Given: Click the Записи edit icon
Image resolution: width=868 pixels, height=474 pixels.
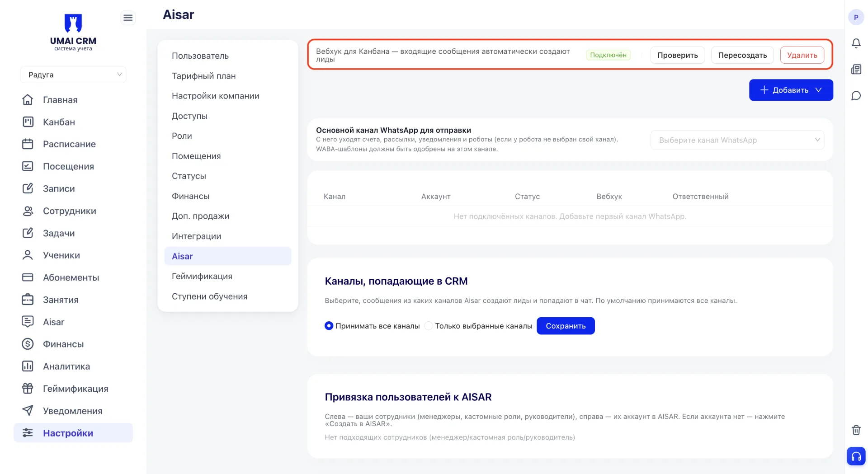Looking at the screenshot, I should [28, 188].
